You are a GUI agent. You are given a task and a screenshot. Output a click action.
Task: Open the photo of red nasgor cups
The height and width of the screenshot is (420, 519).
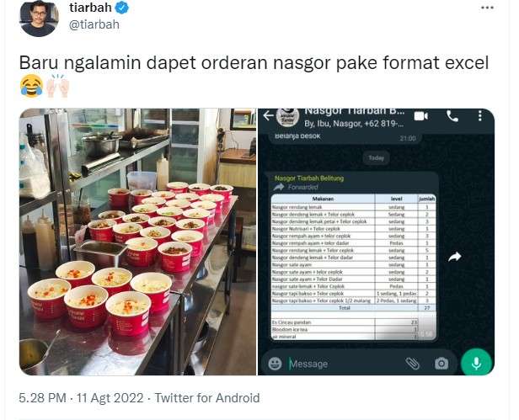(x=137, y=242)
